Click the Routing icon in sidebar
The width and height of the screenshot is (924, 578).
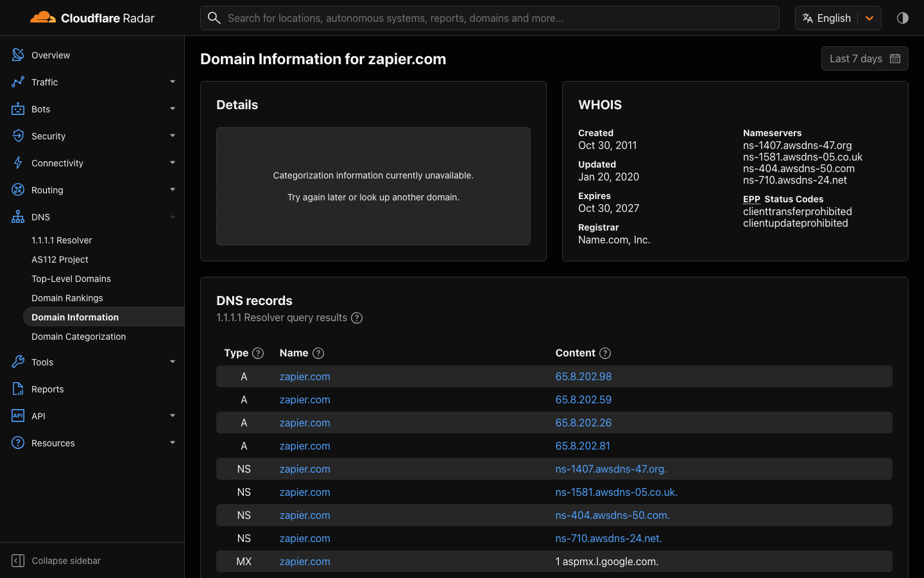pyautogui.click(x=18, y=190)
